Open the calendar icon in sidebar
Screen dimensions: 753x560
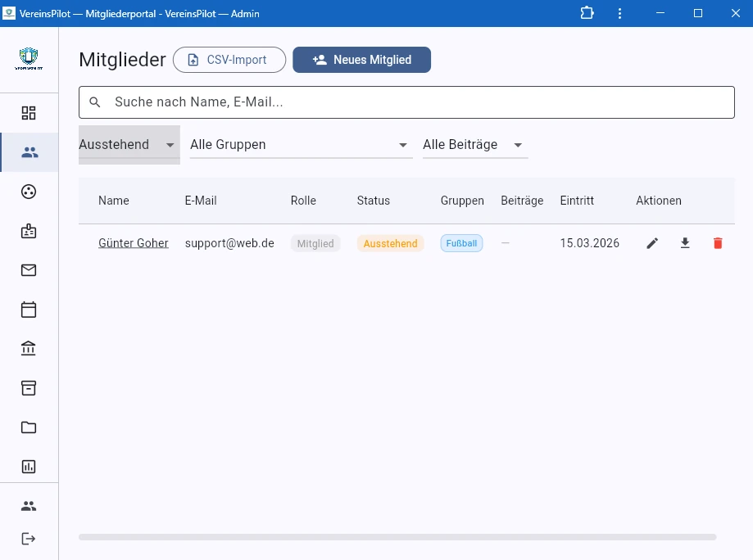click(29, 309)
